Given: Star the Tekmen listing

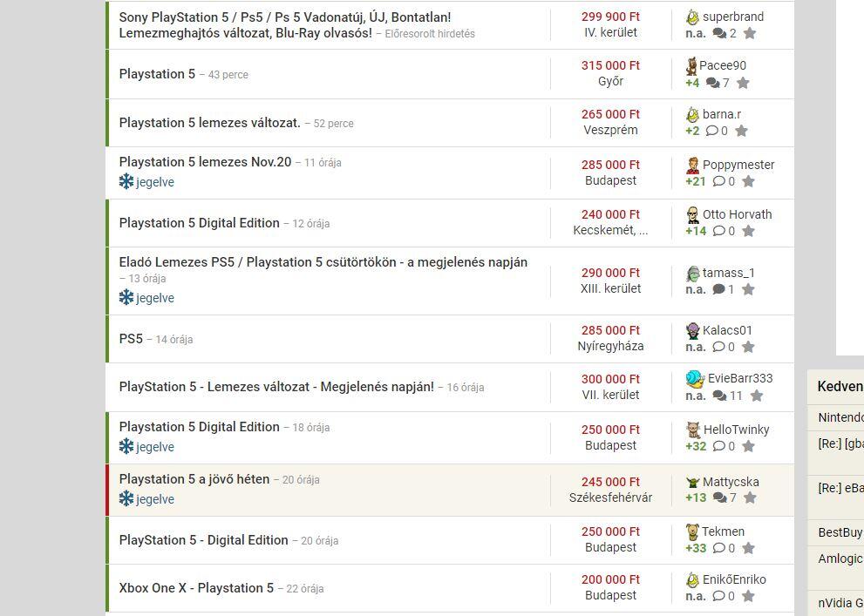Looking at the screenshot, I should tap(748, 548).
